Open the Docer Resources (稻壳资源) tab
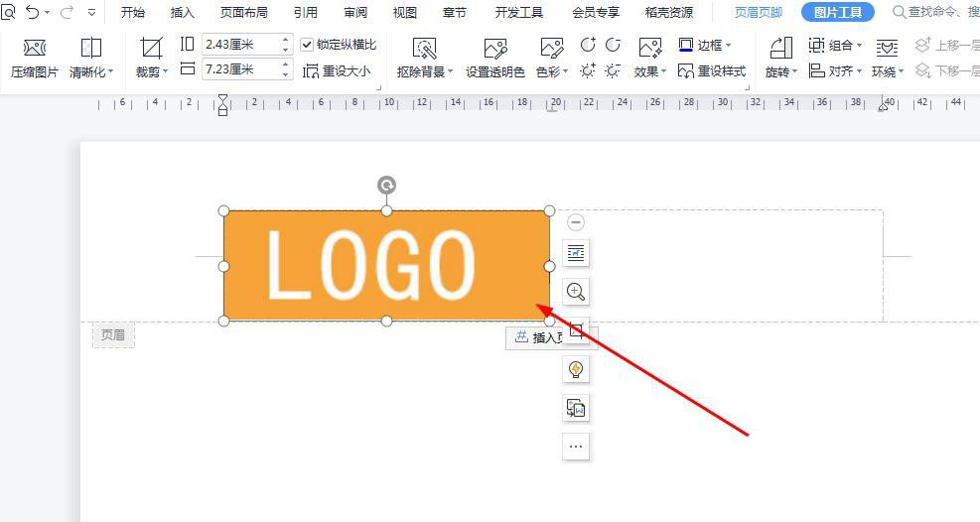 point(669,12)
